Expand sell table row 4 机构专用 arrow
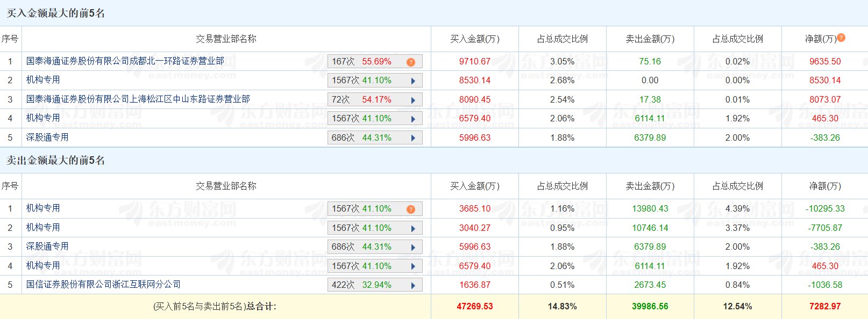868x319 pixels. 413,266
